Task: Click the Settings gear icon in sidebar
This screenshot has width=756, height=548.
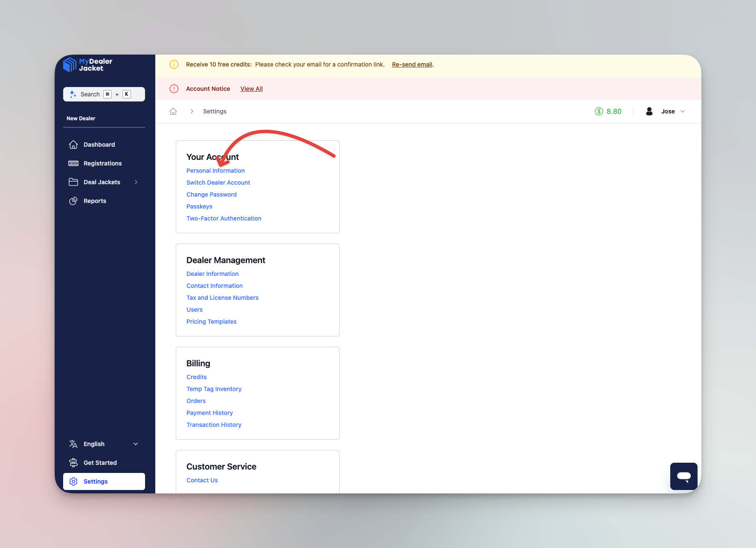Action: point(73,481)
